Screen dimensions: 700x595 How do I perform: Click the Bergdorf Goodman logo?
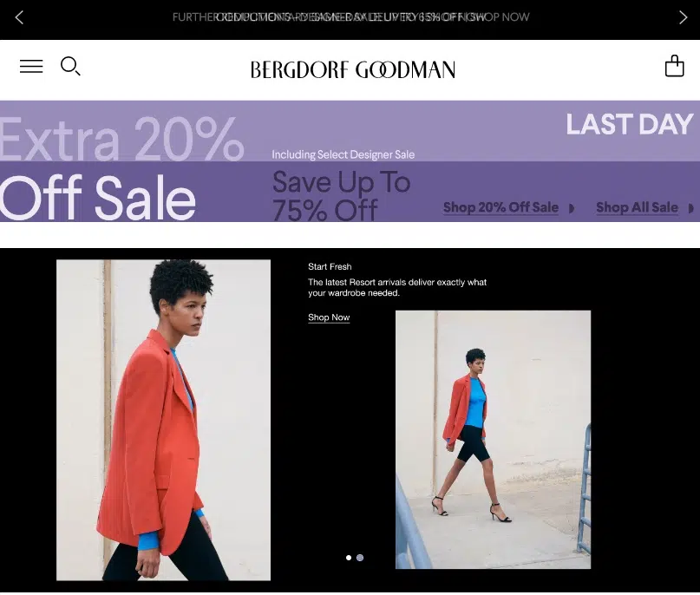point(353,70)
